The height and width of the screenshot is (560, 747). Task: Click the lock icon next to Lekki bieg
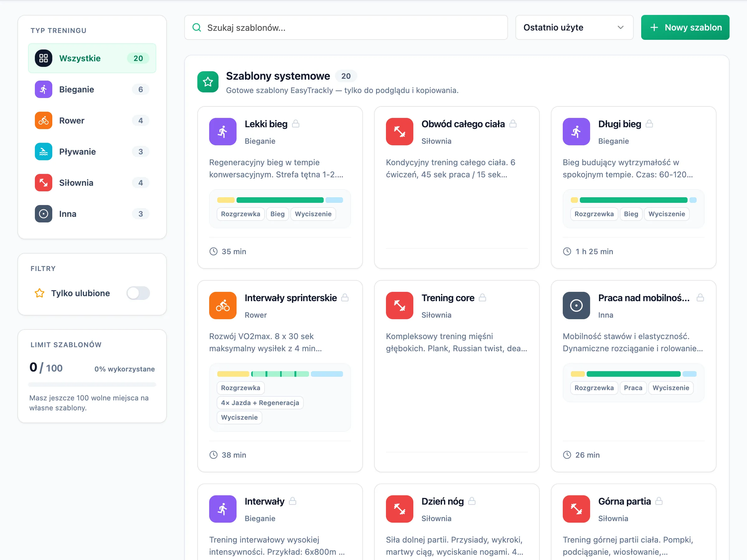(296, 124)
